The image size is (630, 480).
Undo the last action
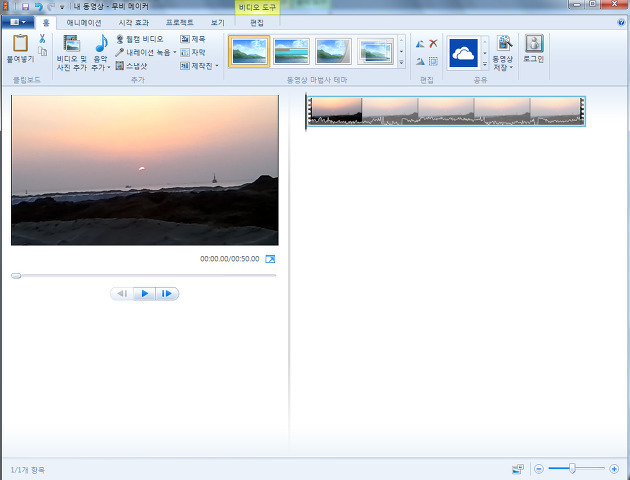pos(39,6)
